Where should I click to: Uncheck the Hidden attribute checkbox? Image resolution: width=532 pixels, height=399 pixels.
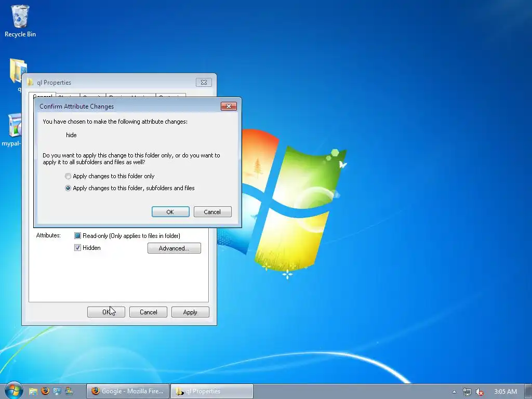77,248
